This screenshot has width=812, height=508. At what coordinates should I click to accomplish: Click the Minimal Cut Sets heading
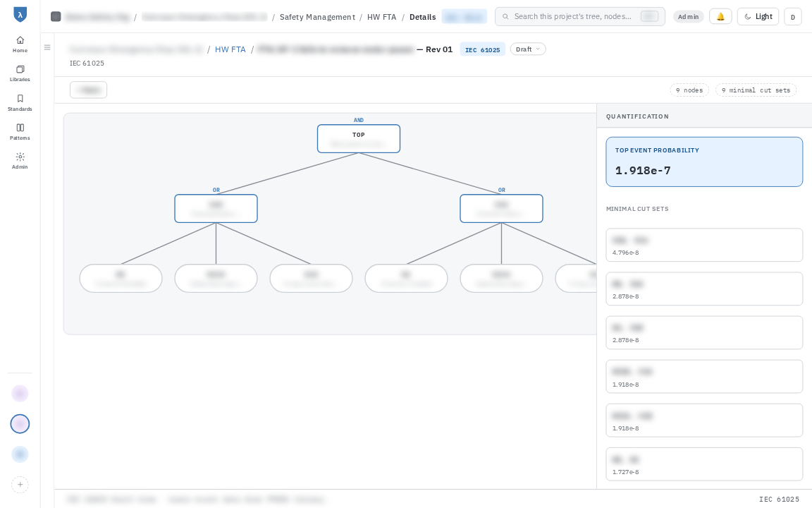click(x=637, y=209)
